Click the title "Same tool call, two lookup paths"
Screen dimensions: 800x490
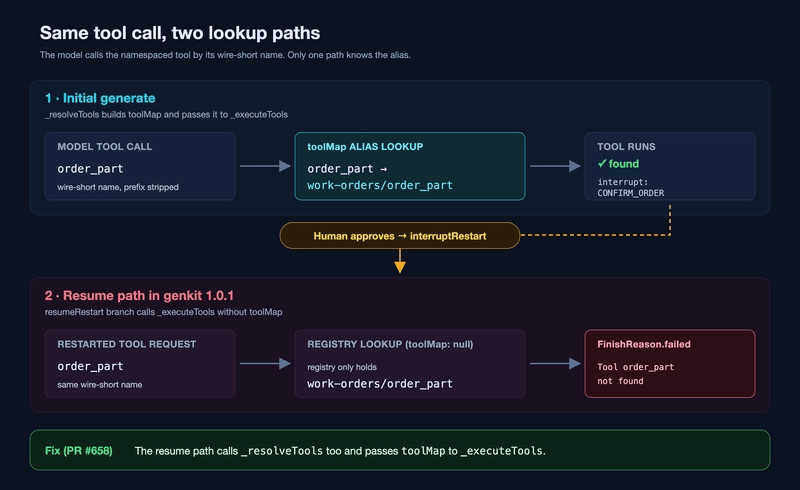point(180,33)
